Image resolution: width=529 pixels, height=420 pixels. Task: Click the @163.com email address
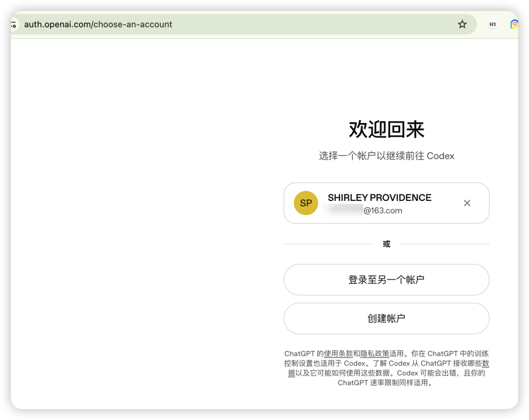383,211
